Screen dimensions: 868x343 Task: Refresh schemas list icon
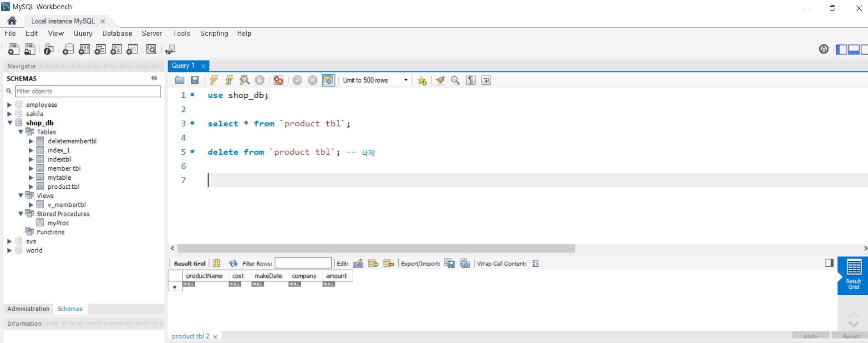pyautogui.click(x=154, y=78)
